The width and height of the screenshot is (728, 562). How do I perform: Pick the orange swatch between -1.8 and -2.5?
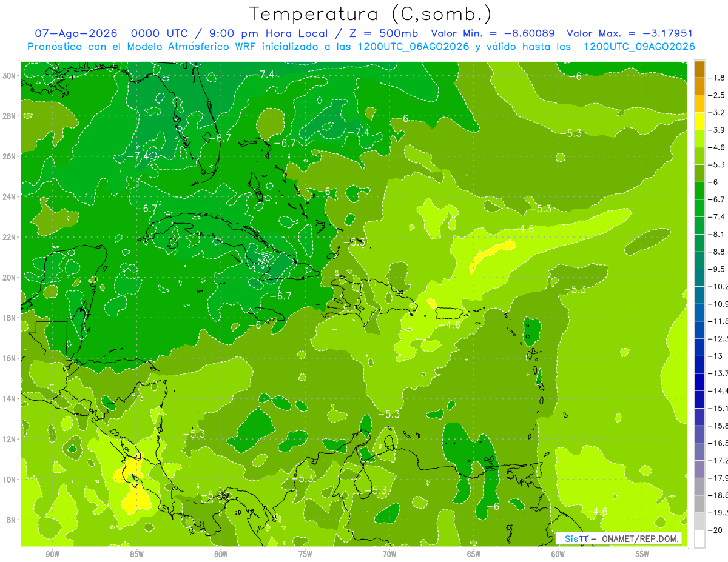pyautogui.click(x=699, y=86)
